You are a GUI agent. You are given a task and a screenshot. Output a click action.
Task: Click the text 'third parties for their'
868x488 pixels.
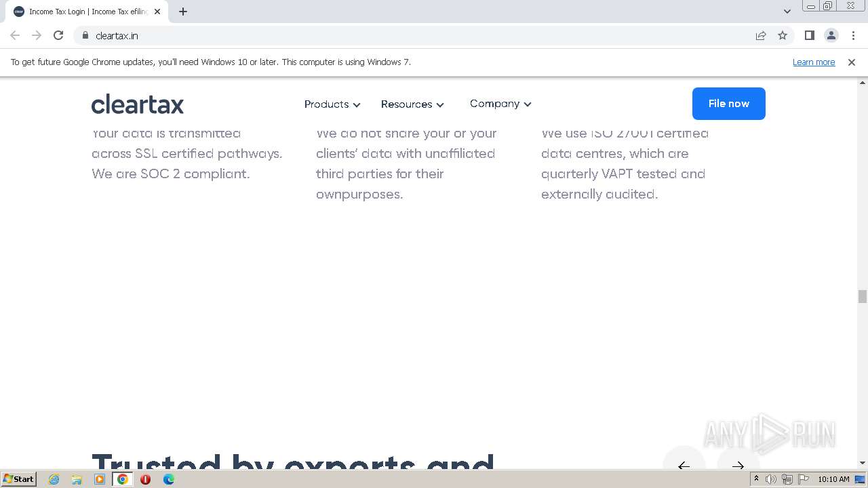point(380,174)
